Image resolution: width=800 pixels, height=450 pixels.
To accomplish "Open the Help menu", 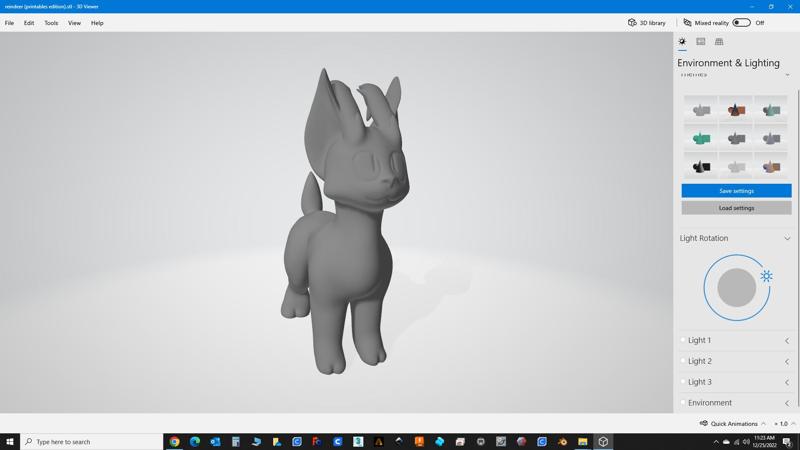I will point(97,23).
